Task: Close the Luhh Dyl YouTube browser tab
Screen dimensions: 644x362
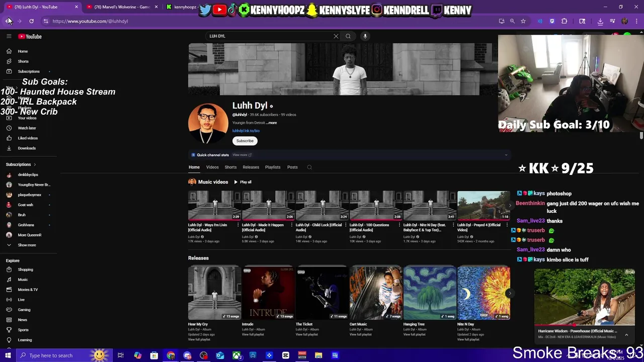Action: click(x=76, y=7)
